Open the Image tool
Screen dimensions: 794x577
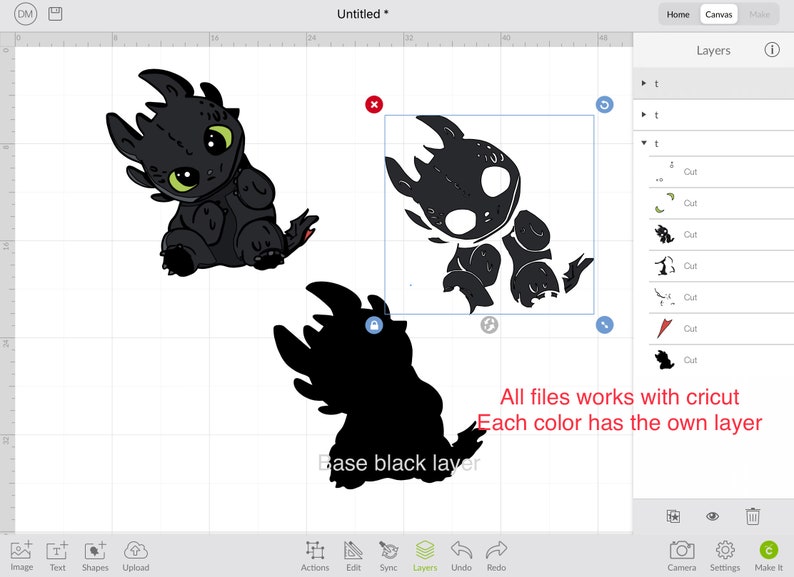21,556
